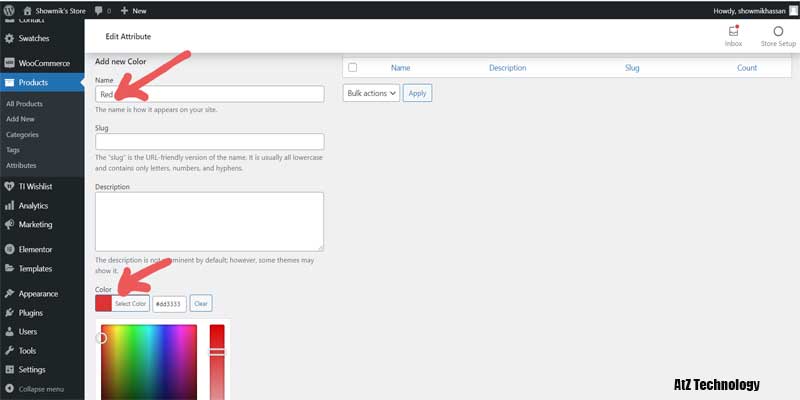Open the Store Setup circle icon
Viewport: 800px width, 400px height.
click(778, 31)
